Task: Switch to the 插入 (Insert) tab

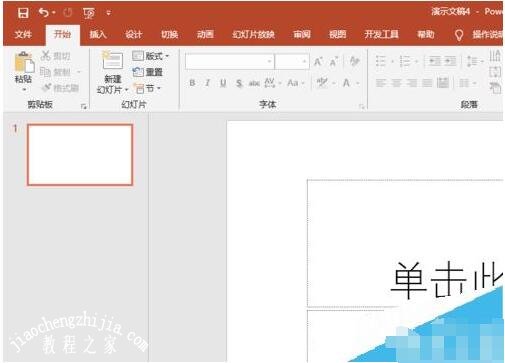Action: click(98, 34)
